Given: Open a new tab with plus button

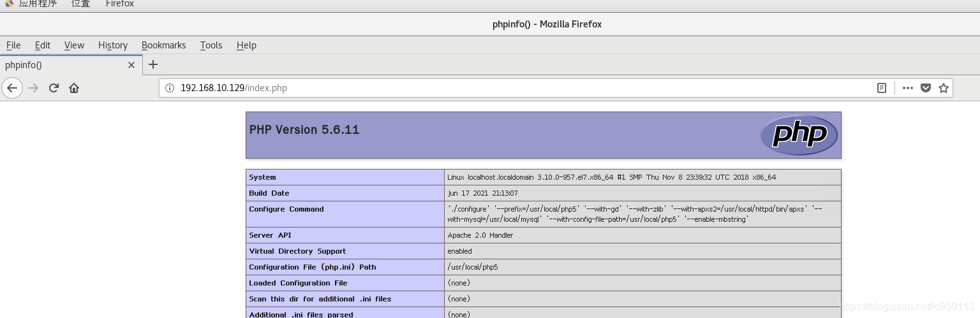Looking at the screenshot, I should 153,64.
